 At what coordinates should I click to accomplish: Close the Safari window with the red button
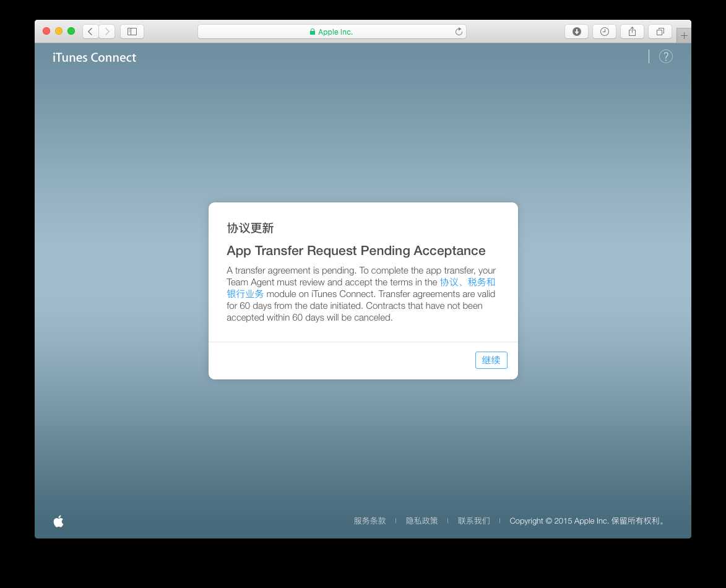pos(46,31)
